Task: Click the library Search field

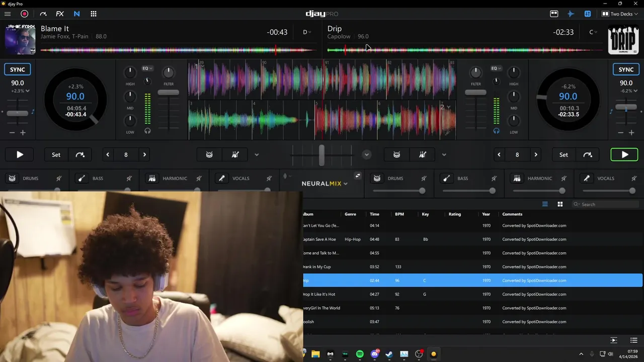Action: pyautogui.click(x=605, y=204)
